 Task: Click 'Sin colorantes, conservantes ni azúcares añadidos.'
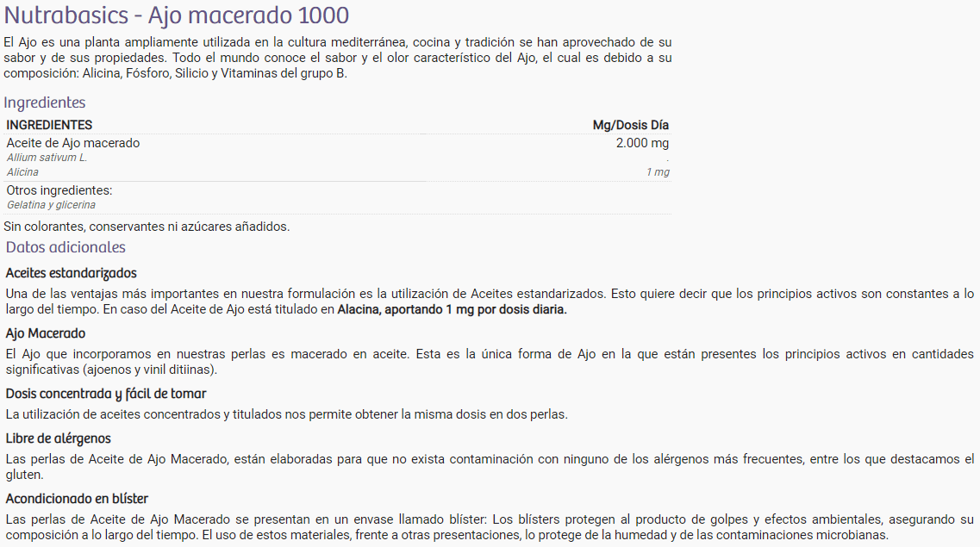point(147,227)
